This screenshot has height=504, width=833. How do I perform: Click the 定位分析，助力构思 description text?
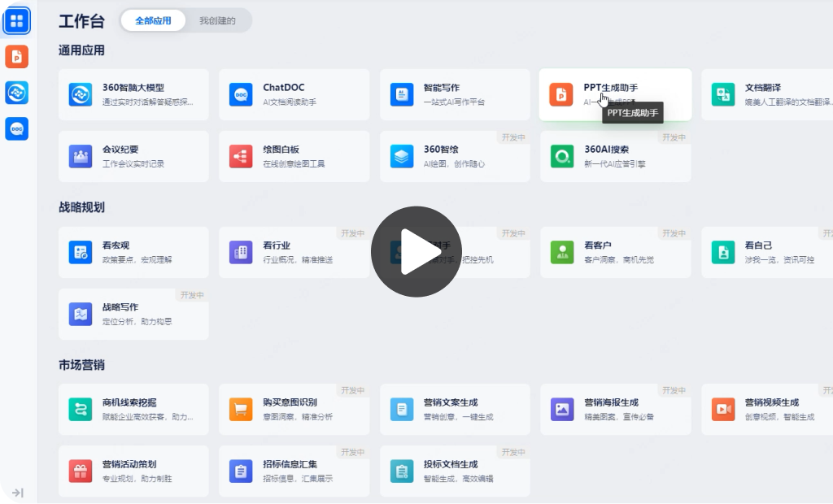137,321
